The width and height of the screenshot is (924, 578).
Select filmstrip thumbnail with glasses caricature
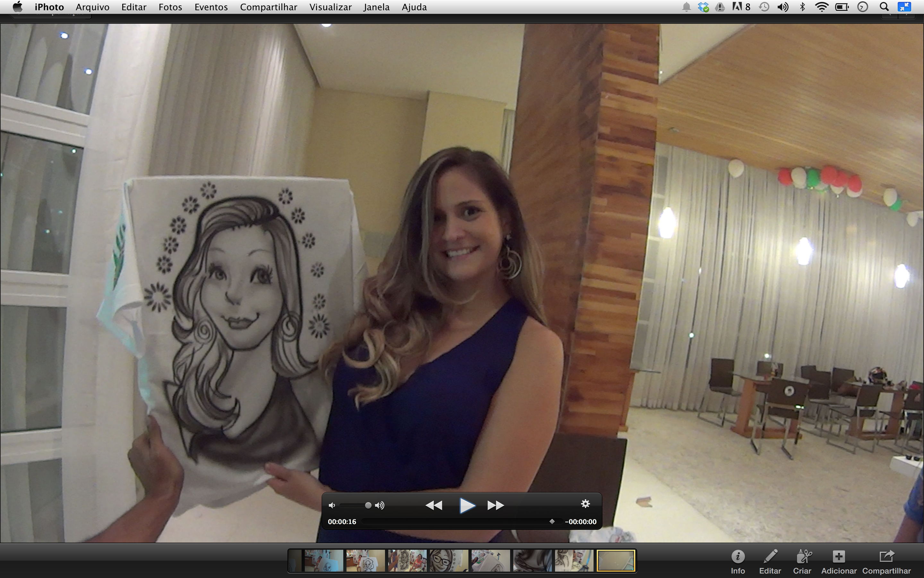tap(449, 560)
